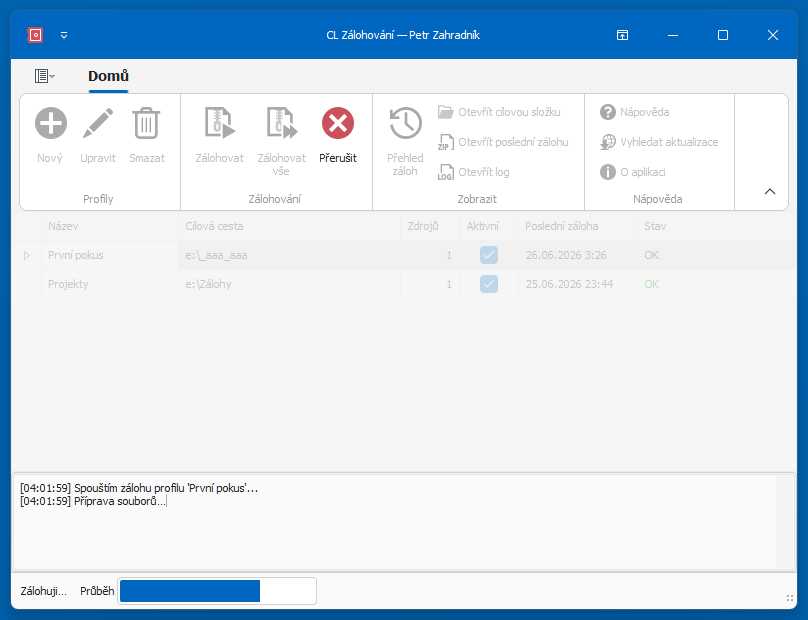The width and height of the screenshot is (808, 620).
Task: Click the Nápověda question mark icon
Action: 608,112
